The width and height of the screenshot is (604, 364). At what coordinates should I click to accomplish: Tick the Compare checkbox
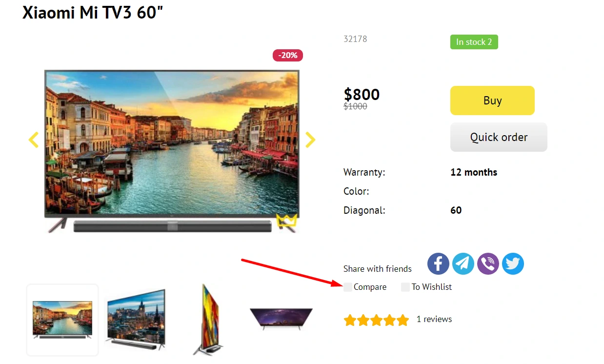point(348,287)
